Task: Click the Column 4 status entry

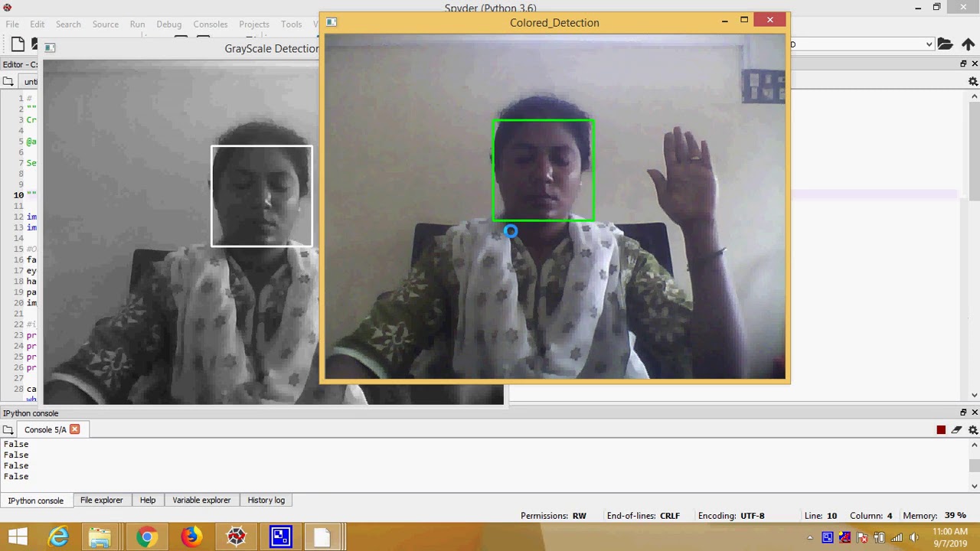Action: click(x=871, y=516)
